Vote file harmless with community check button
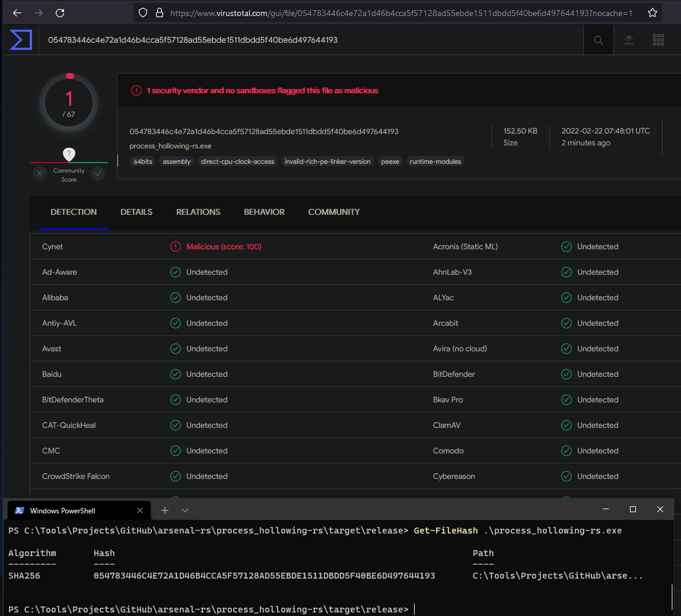 pyautogui.click(x=98, y=173)
